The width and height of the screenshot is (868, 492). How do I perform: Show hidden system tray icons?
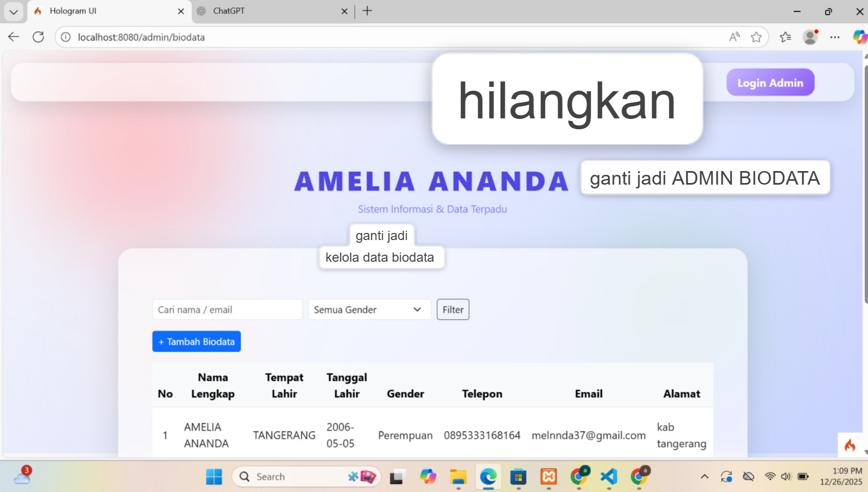[704, 477]
